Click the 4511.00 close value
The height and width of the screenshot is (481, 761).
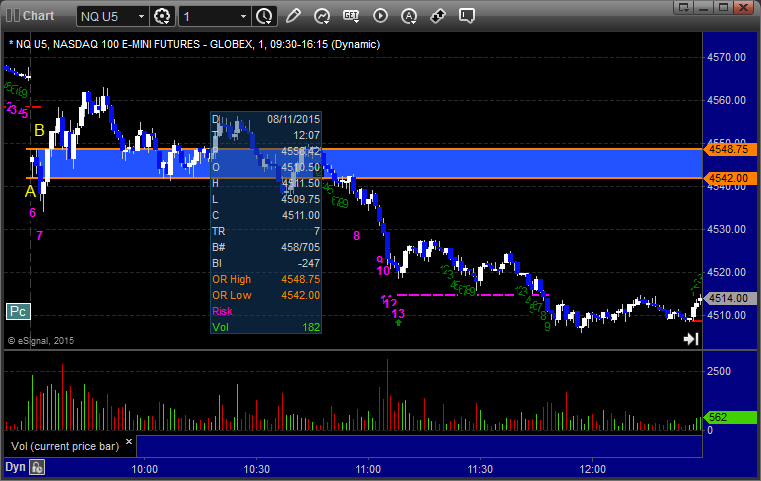301,216
